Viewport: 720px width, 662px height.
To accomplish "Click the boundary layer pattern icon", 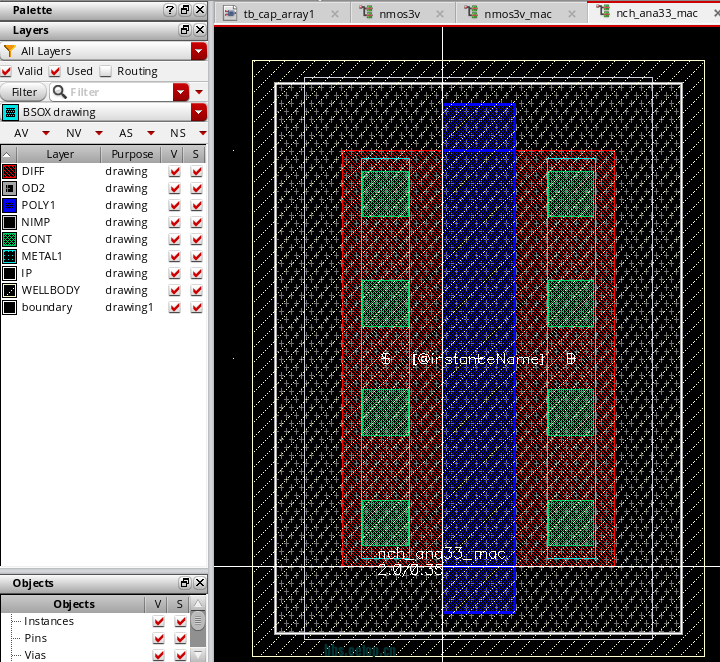I will (x=10, y=307).
